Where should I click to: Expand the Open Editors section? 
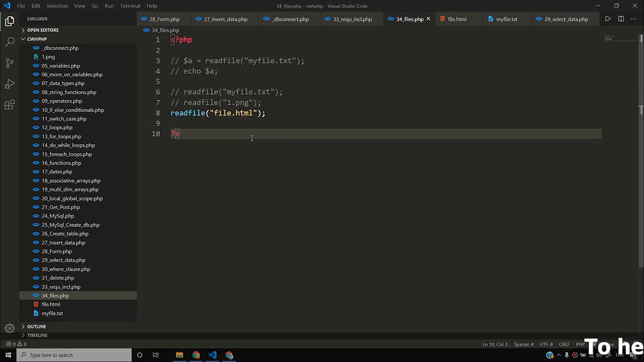[43, 30]
